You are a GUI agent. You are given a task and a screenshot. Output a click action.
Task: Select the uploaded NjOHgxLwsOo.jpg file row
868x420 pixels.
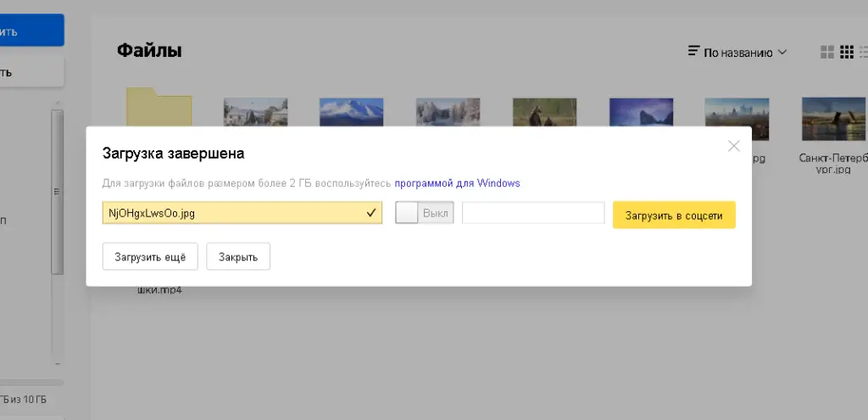coord(242,213)
